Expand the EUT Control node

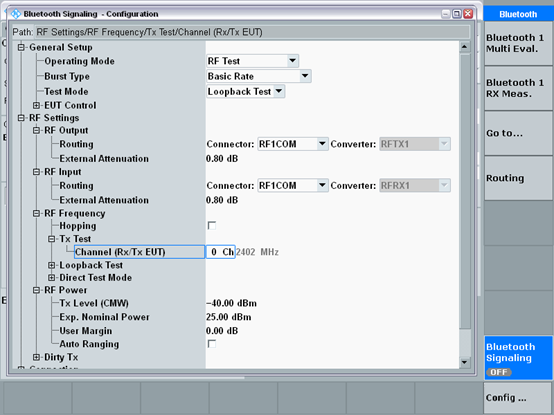coord(36,105)
